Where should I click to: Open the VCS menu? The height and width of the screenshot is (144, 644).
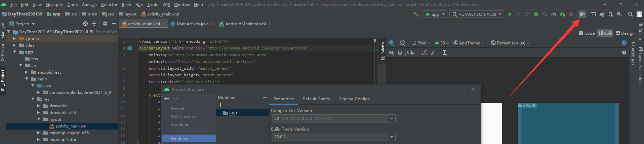coord(166,4)
